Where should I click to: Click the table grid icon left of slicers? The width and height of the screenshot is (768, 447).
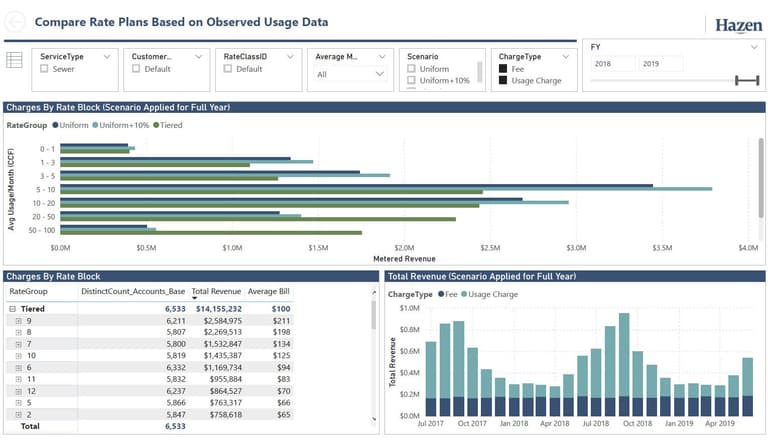(x=15, y=60)
